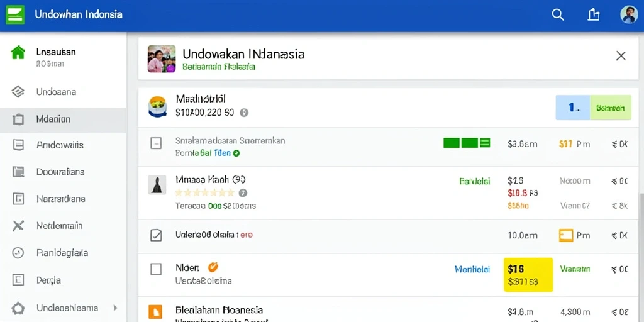Uncheck the Unlena0d olaia row checkbox
The image size is (644, 322).
point(156,235)
